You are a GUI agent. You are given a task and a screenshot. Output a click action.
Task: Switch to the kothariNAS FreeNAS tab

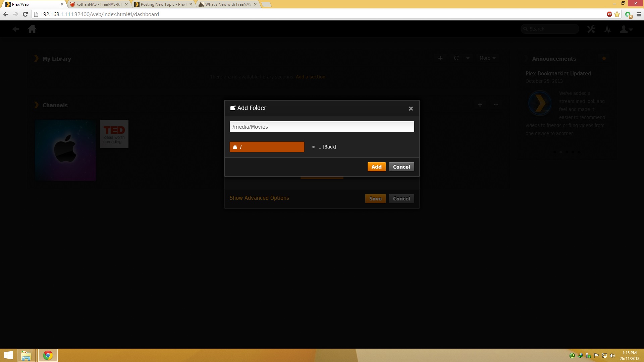[98, 4]
